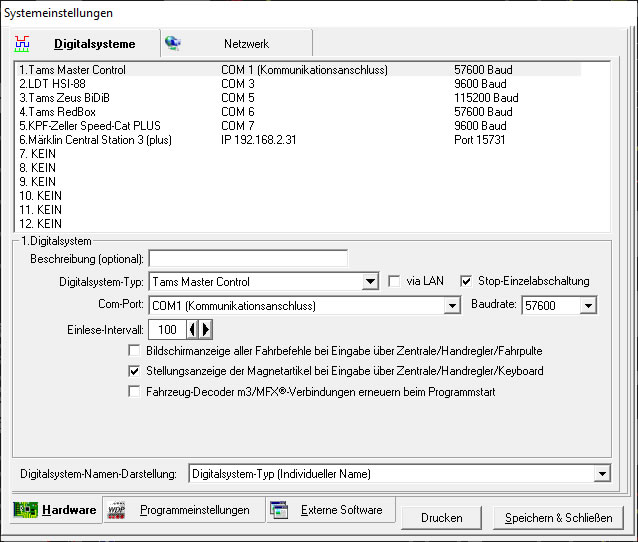This screenshot has width=638, height=542.
Task: Uncheck Stellungsanzeige der Magnetartikel option
Action: click(135, 371)
